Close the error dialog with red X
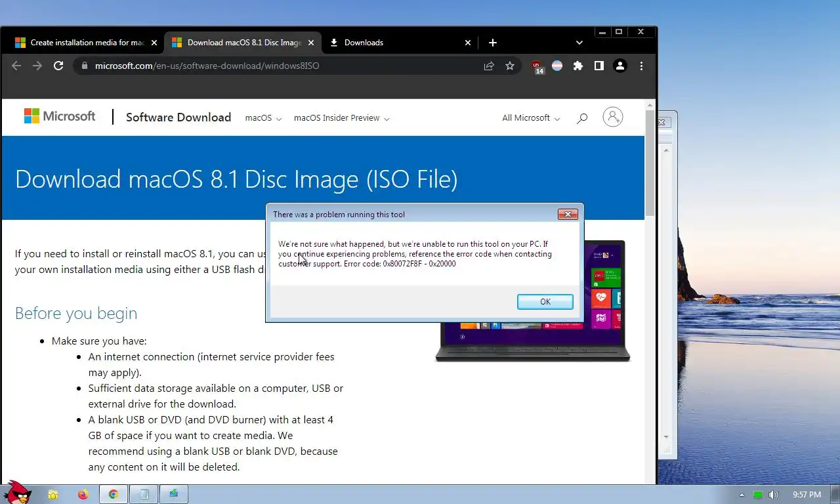This screenshot has height=504, width=840. [568, 214]
